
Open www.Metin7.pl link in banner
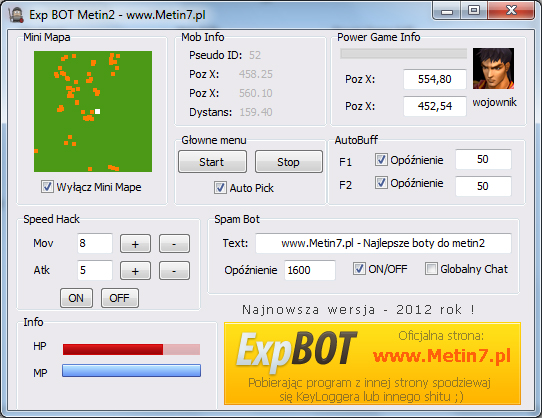coord(442,355)
